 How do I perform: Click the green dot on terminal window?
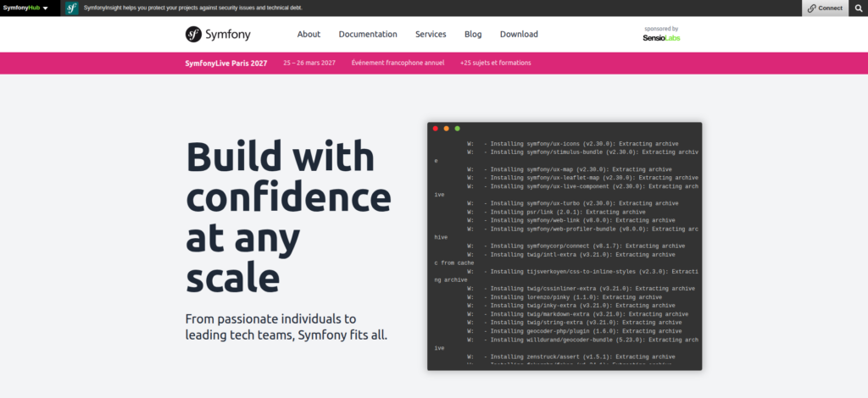click(x=457, y=128)
